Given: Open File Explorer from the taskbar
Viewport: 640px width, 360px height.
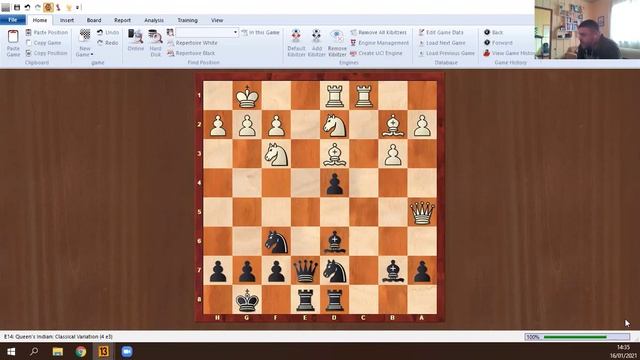Looking at the screenshot, I should pyautogui.click(x=58, y=351).
